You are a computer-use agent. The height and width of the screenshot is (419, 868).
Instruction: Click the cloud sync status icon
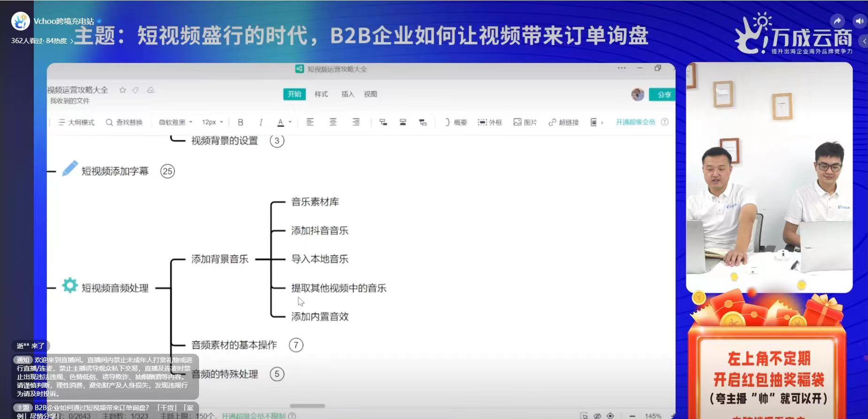pyautogui.click(x=151, y=90)
